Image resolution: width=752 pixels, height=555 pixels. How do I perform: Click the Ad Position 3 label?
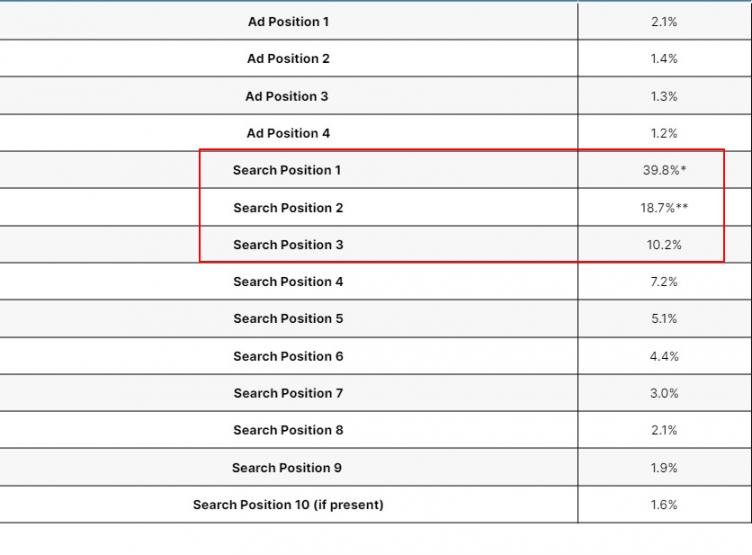point(287,96)
